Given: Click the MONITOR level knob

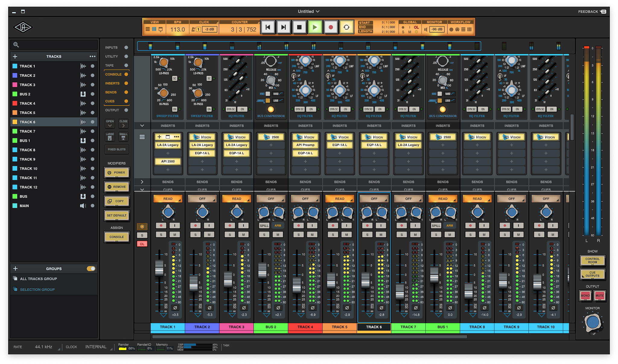Looking at the screenshot, I should pos(593,322).
